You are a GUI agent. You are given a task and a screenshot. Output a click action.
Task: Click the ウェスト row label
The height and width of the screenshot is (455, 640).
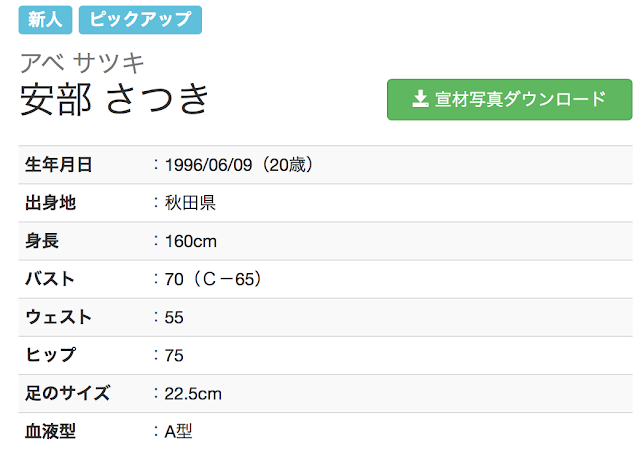tap(58, 317)
